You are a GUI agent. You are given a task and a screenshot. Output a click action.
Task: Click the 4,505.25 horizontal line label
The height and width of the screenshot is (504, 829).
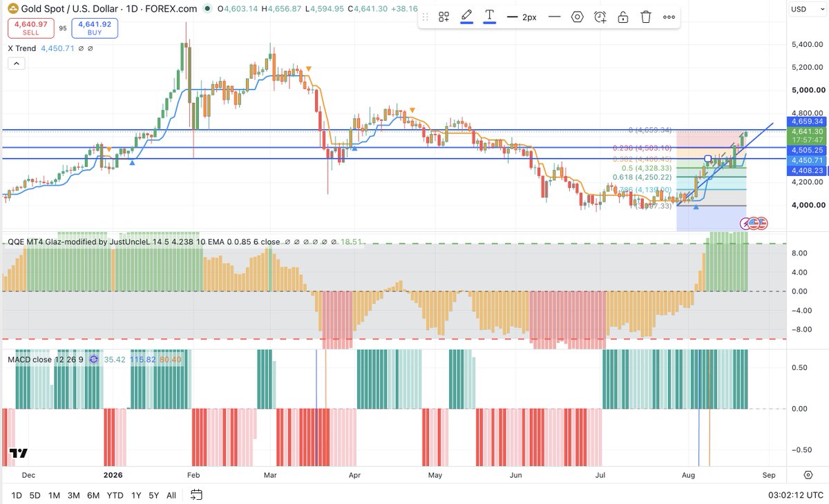tap(807, 149)
